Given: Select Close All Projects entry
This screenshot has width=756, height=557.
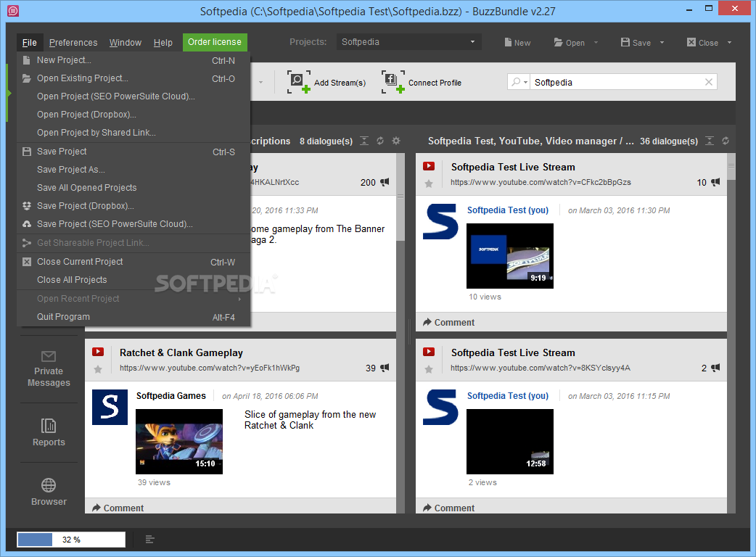Looking at the screenshot, I should (133, 280).
